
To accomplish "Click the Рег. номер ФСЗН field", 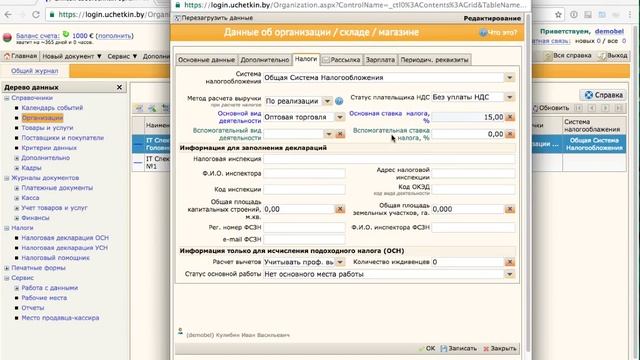I will coord(304,227).
